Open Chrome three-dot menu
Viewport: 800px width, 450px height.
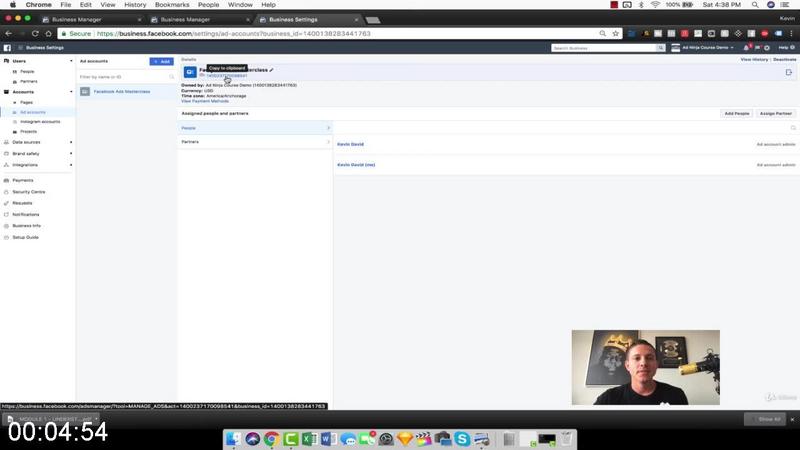[x=791, y=33]
